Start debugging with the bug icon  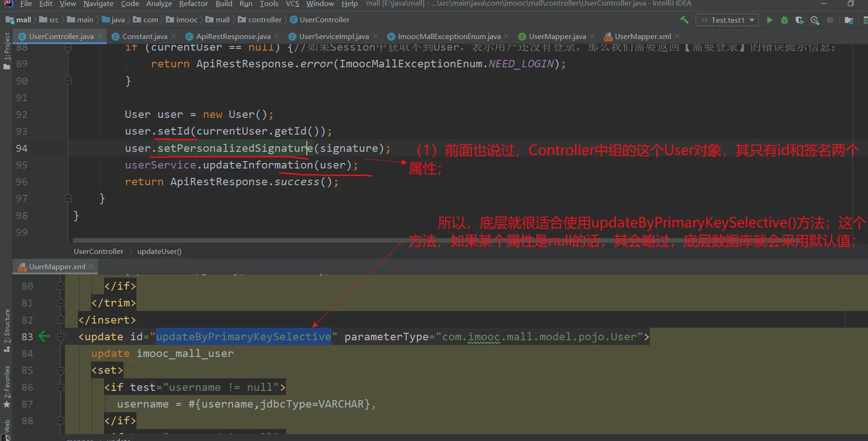pyautogui.click(x=784, y=20)
